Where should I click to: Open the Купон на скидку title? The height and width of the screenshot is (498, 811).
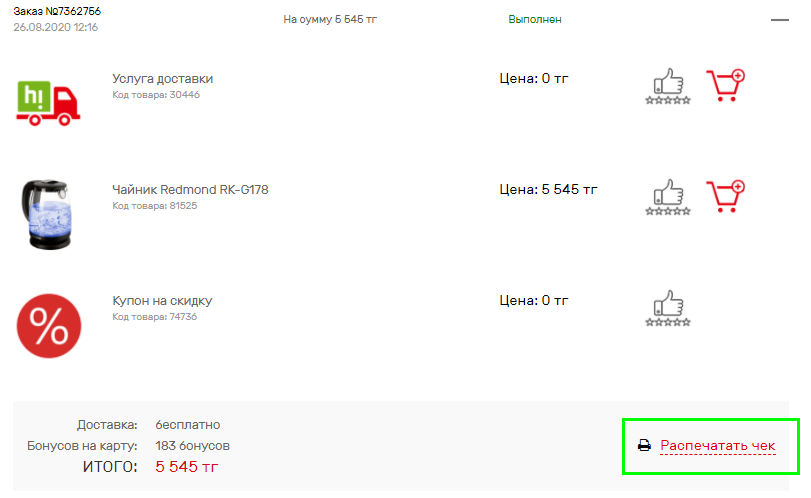pyautogui.click(x=162, y=301)
